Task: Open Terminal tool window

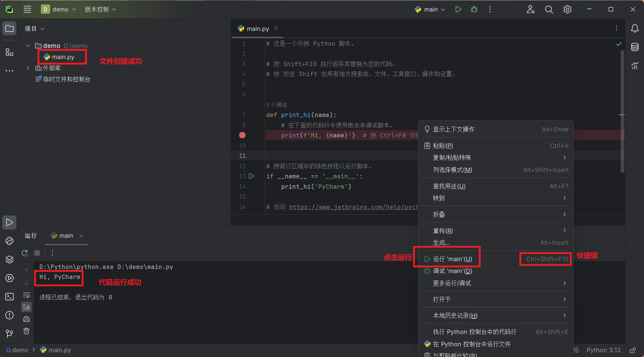Action: (10, 297)
